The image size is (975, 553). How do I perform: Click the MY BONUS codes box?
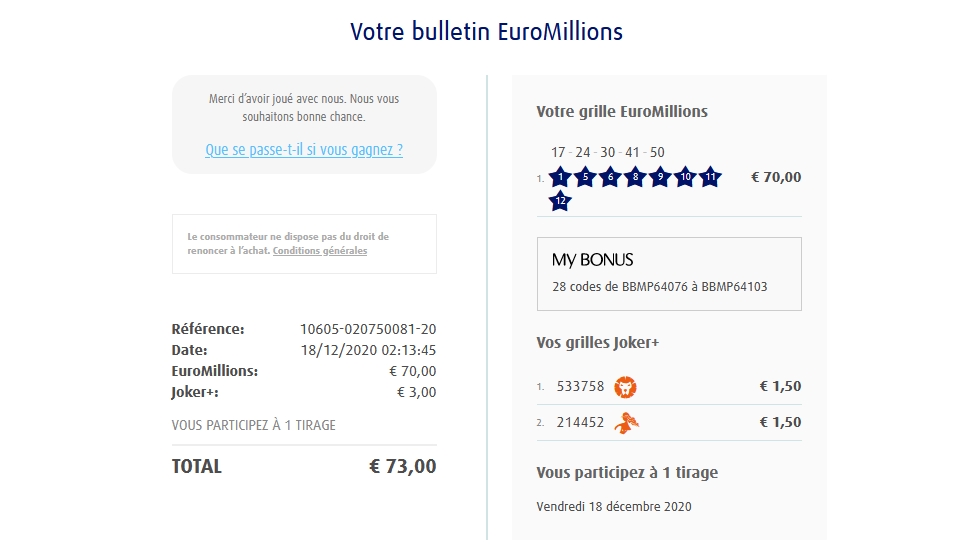669,274
